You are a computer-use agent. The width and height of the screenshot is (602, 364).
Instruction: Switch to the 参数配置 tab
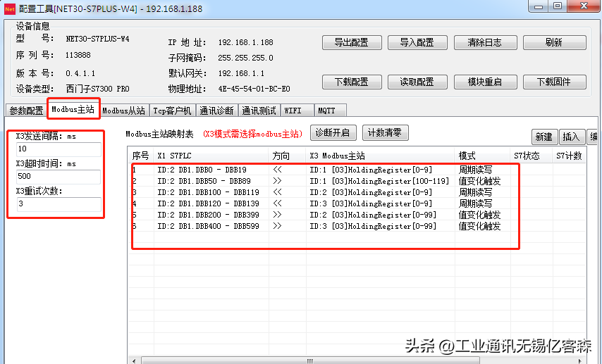click(x=26, y=111)
